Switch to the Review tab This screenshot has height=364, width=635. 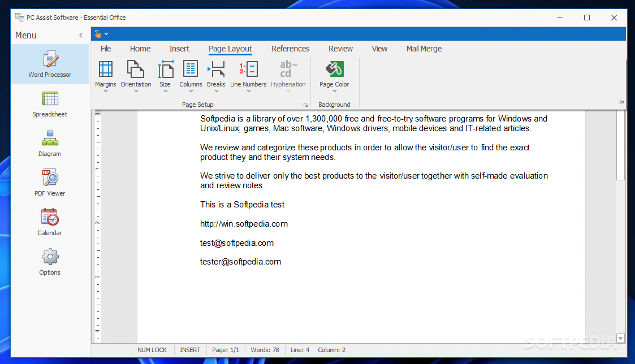340,49
